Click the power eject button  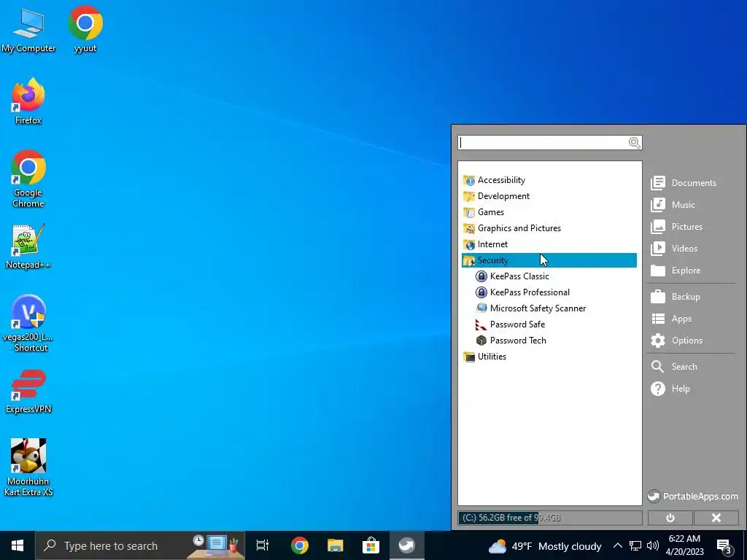click(670, 518)
